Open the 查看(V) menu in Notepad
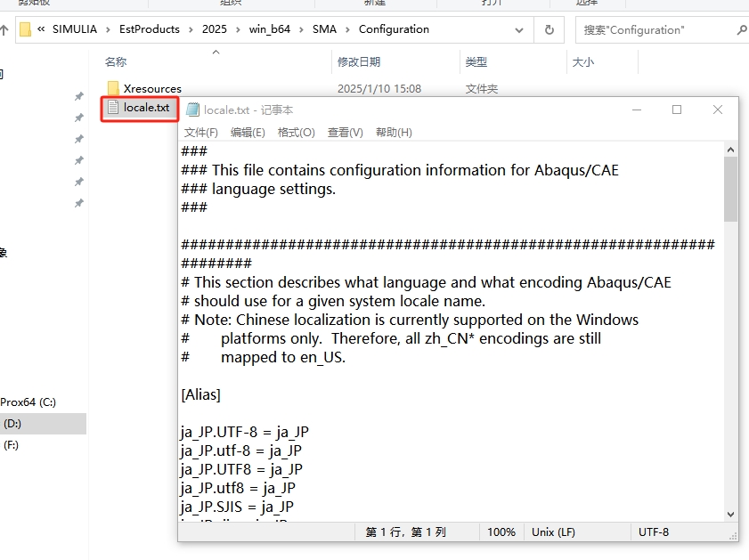The image size is (749, 560). 345,133
